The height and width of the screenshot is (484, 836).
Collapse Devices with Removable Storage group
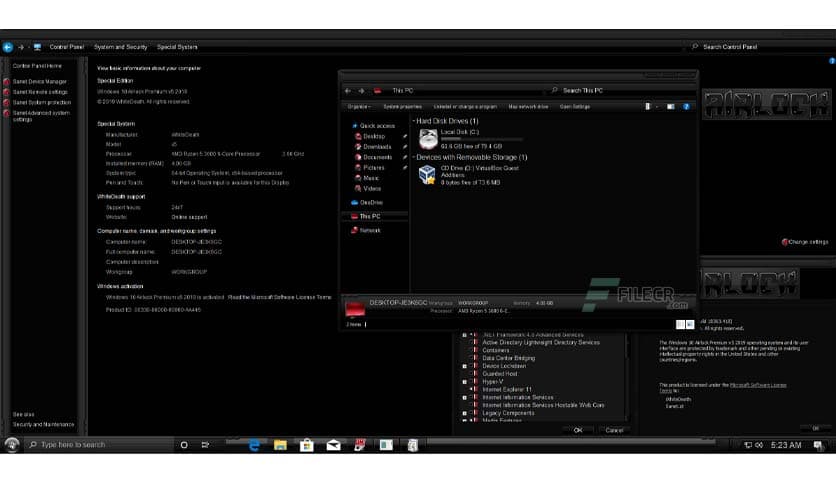click(x=414, y=157)
